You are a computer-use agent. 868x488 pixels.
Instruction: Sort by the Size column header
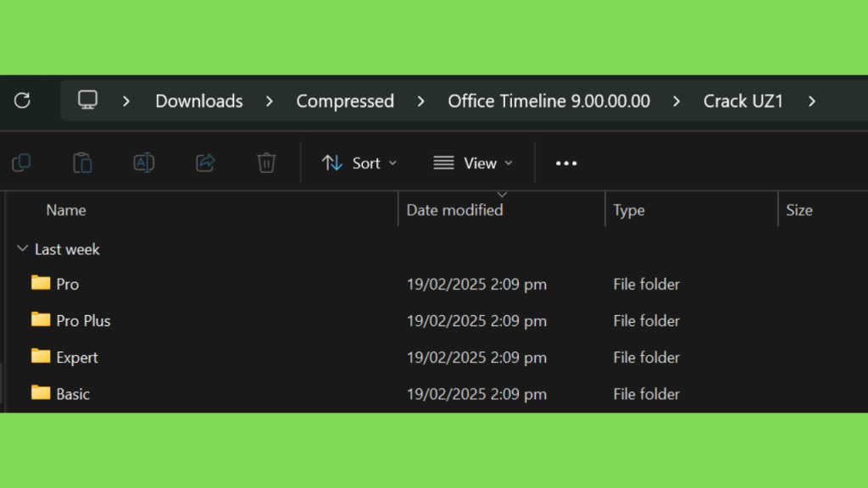tap(798, 210)
